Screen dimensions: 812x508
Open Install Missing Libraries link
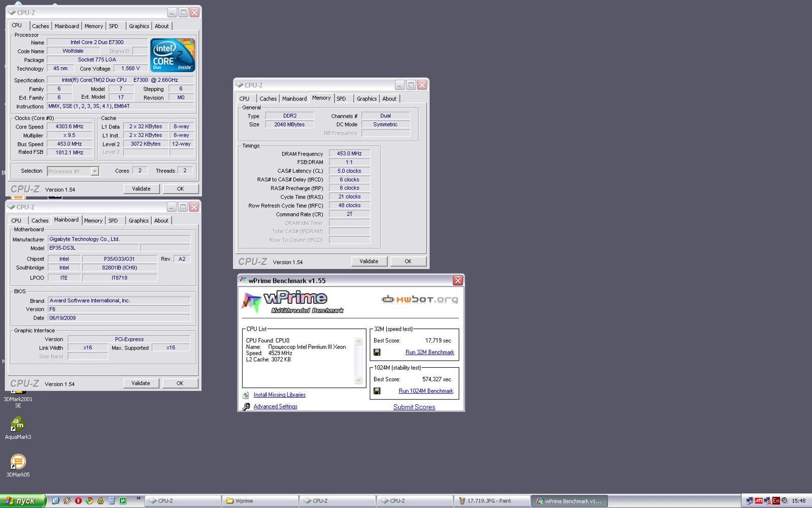280,395
